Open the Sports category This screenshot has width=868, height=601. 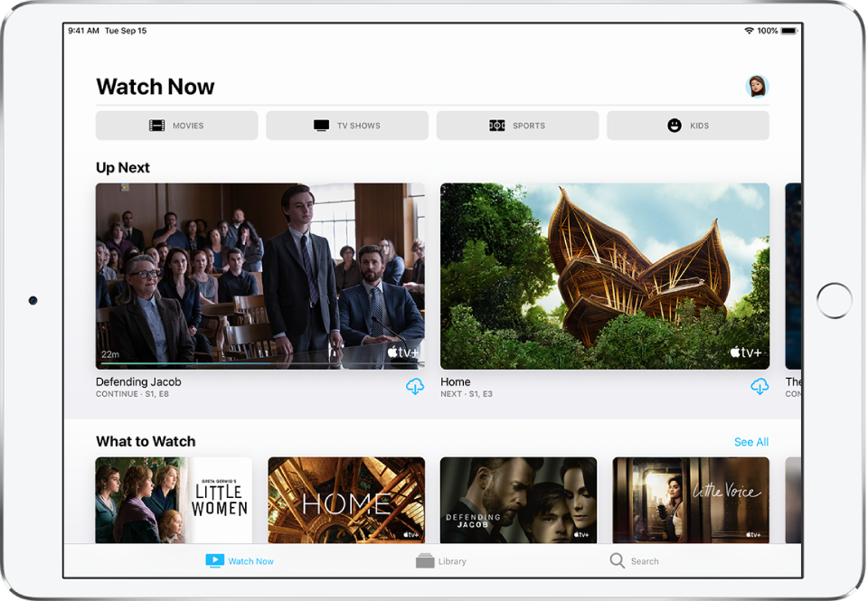coord(517,126)
